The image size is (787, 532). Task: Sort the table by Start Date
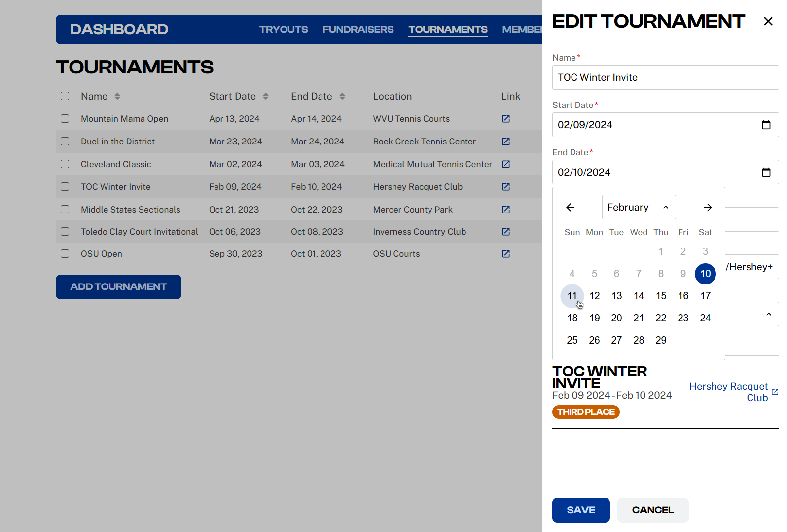click(x=266, y=96)
